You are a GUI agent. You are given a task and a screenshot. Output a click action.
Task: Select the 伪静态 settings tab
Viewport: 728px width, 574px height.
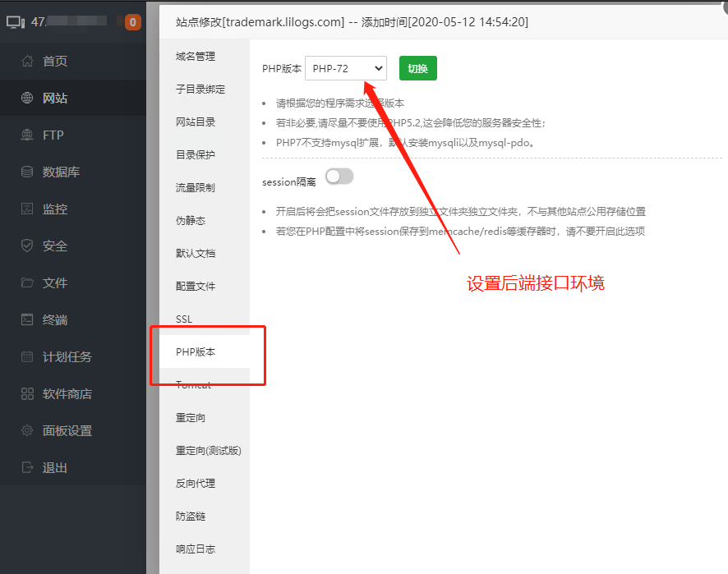tap(191, 221)
